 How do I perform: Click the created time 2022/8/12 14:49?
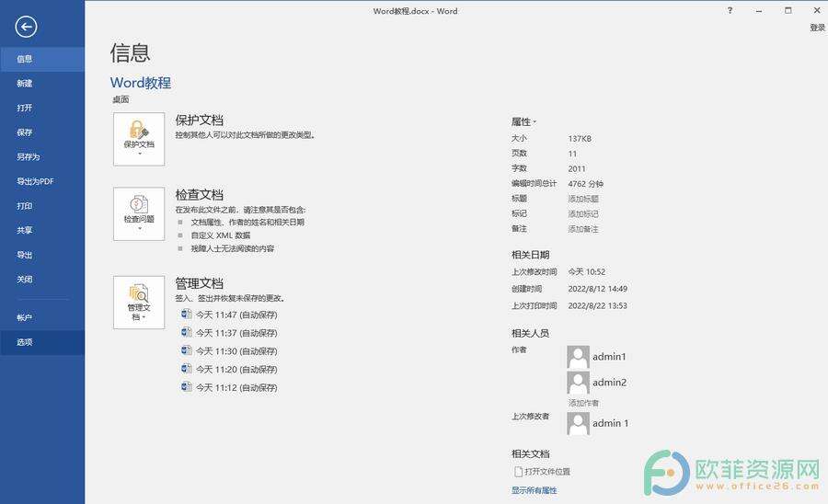coord(597,289)
